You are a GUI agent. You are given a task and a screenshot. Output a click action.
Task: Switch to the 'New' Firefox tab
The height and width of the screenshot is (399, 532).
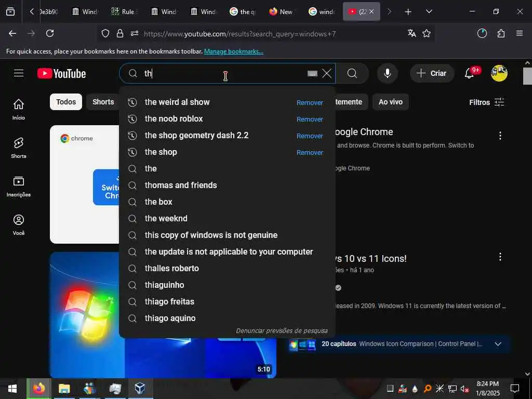pyautogui.click(x=281, y=12)
